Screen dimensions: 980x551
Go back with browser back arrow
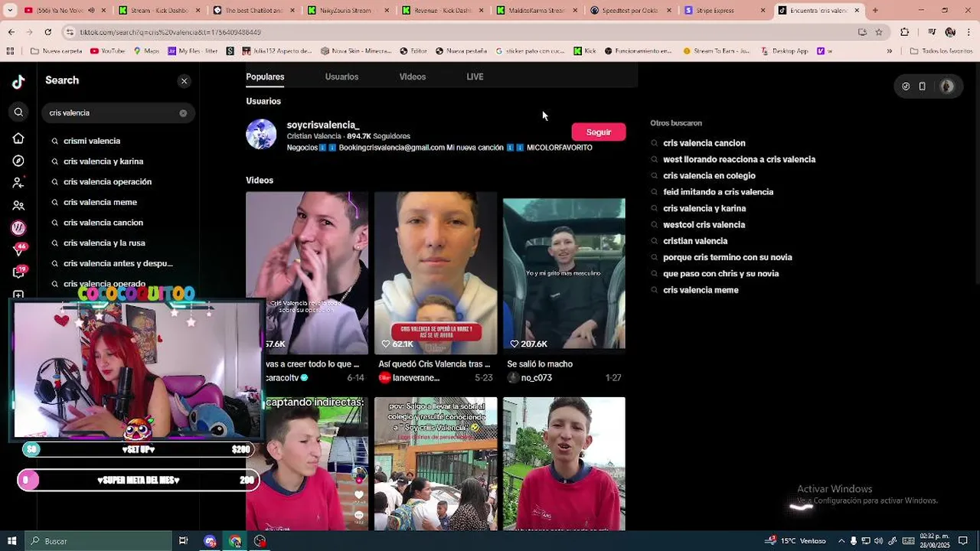[11, 32]
